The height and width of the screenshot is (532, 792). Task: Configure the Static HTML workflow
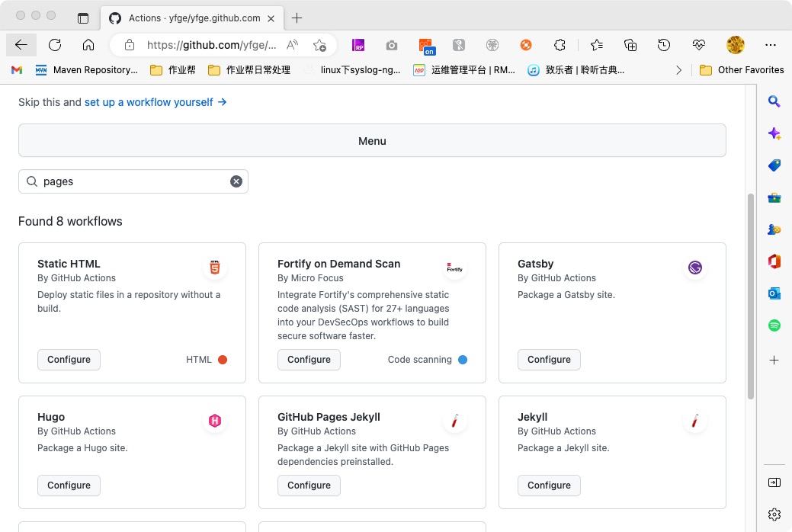tap(69, 360)
